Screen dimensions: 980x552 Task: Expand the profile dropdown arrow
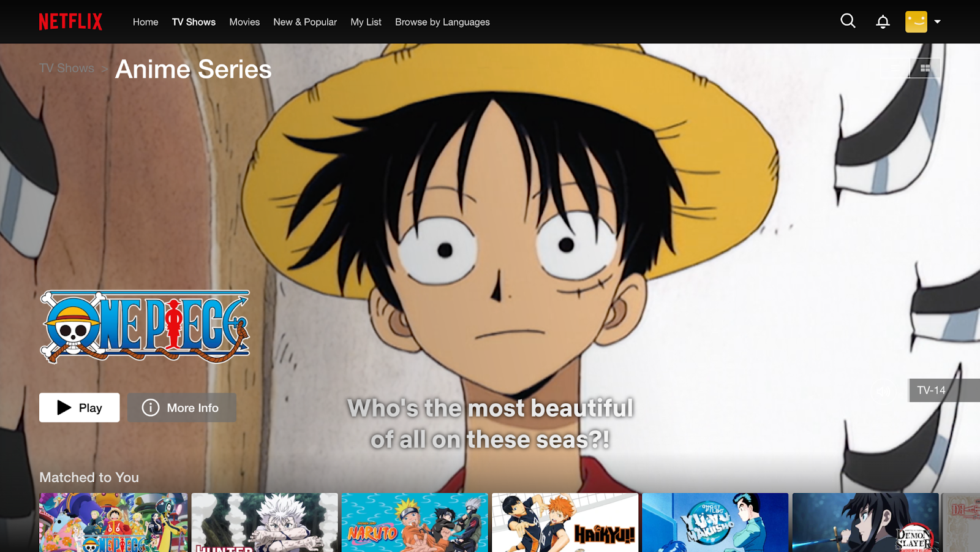(937, 22)
